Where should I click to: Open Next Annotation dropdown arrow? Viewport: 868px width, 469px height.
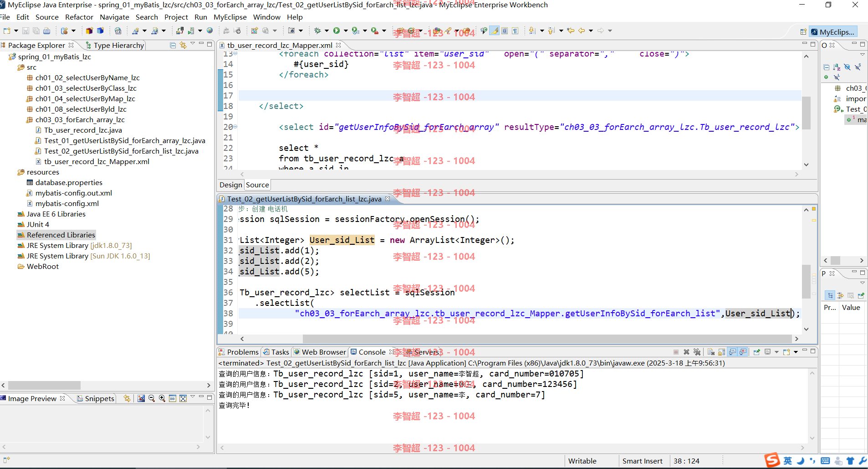click(541, 31)
